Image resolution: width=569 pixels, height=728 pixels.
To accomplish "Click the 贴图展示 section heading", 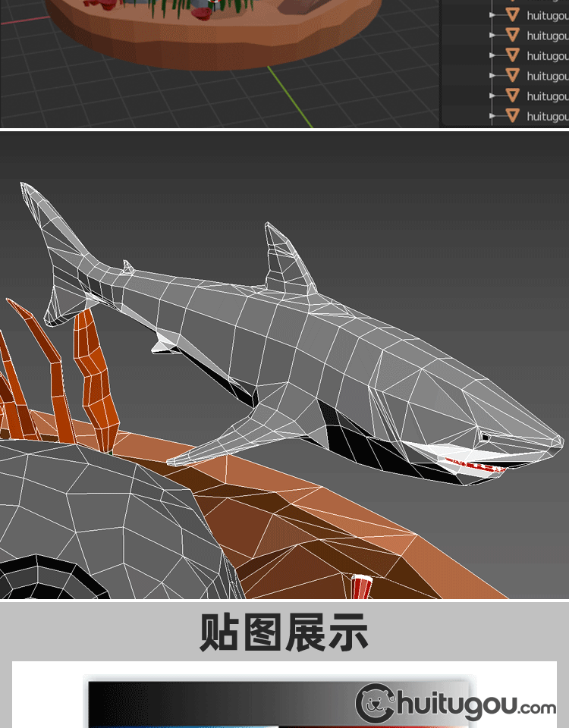I will click(284, 632).
